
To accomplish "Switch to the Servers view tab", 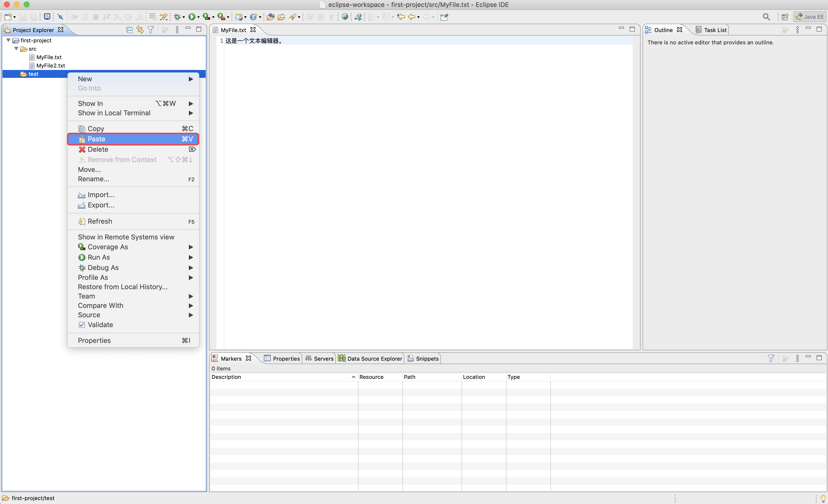I will coord(319,359).
